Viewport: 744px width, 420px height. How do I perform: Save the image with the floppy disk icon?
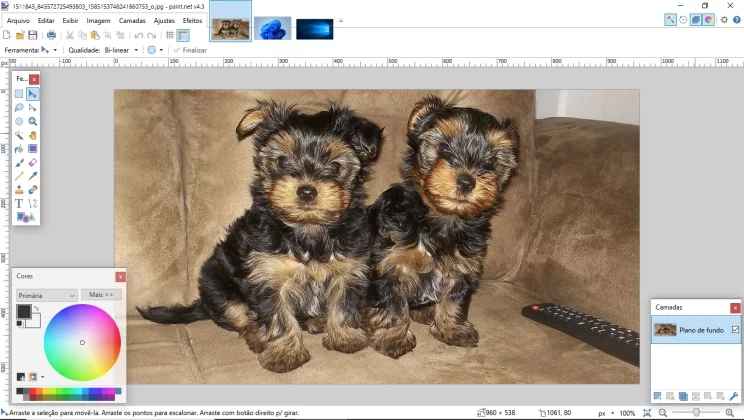(x=33, y=35)
